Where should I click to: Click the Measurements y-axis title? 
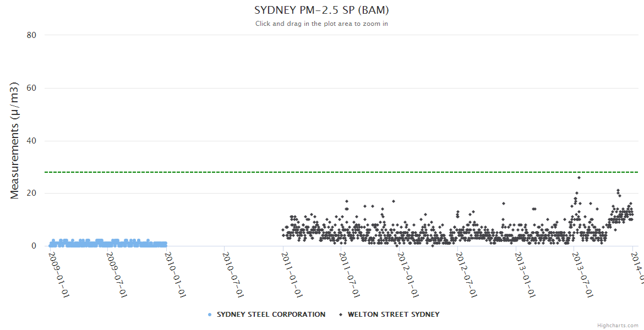(x=15, y=140)
